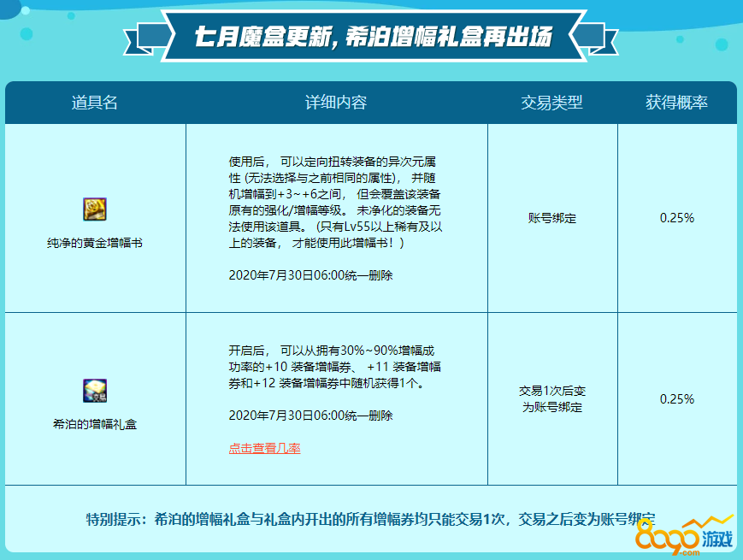Click the deletion date above 点击查看几率 link
This screenshot has height=560, width=743.
pos(310,416)
